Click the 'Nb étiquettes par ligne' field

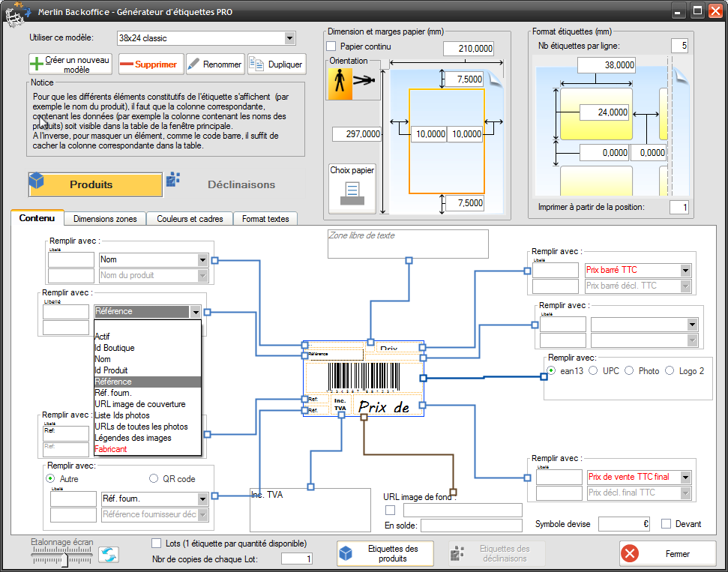(679, 46)
